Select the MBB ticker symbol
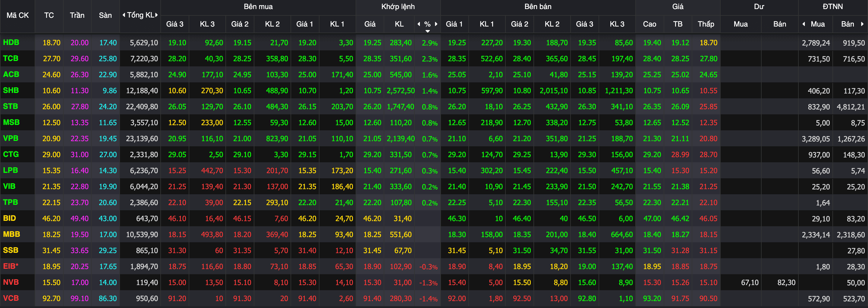The image size is (868, 308). click(11, 234)
